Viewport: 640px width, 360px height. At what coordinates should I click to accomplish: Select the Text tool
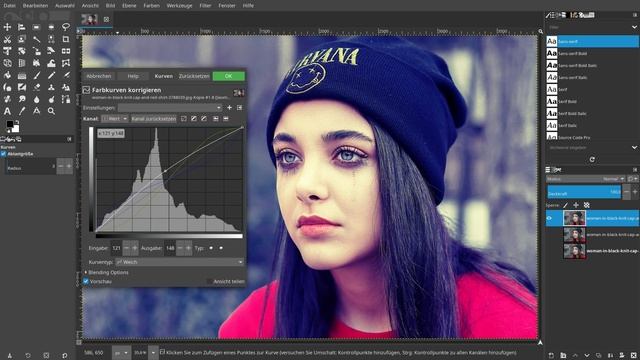click(x=7, y=111)
